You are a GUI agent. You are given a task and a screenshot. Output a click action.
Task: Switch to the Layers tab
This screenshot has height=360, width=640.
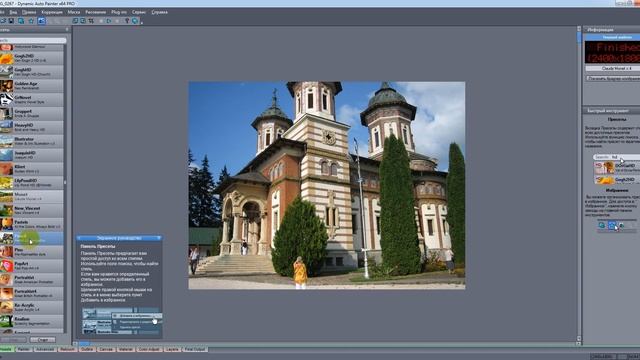point(172,350)
